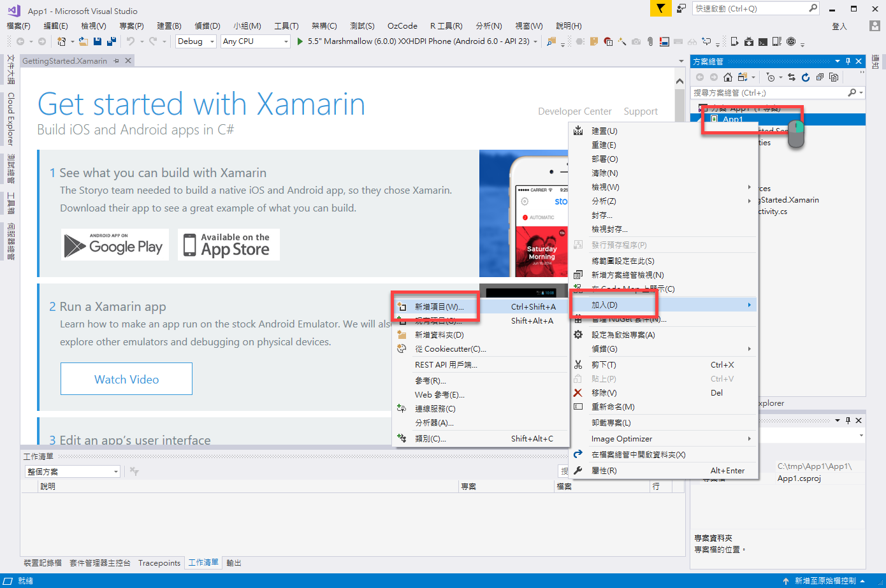Image resolution: width=886 pixels, height=588 pixels.
Task: Open Solution Explorer search options dropdown
Action: [861, 93]
